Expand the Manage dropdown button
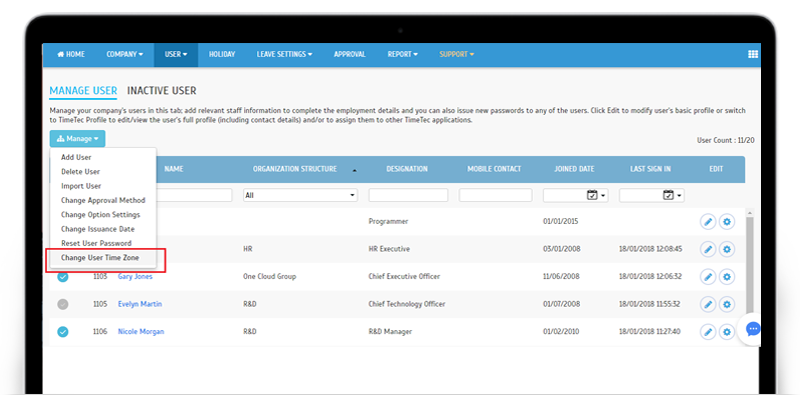Viewport: 800px width, 395px height. tap(78, 139)
